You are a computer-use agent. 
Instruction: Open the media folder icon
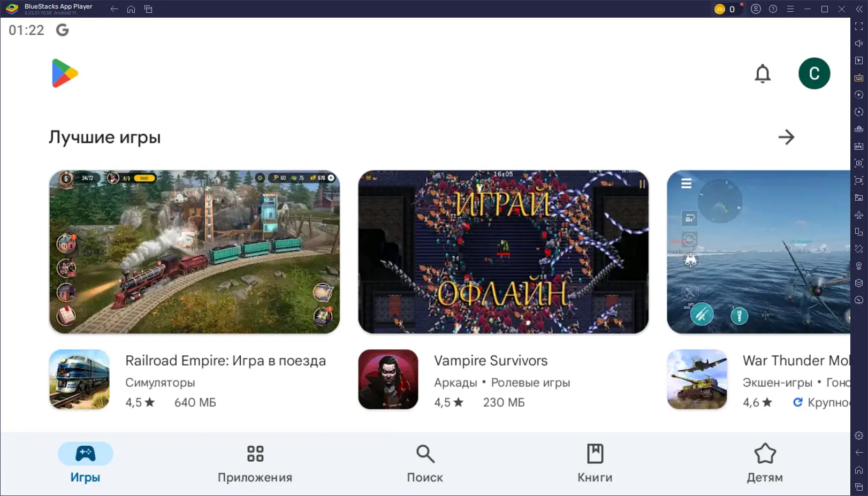(859, 197)
